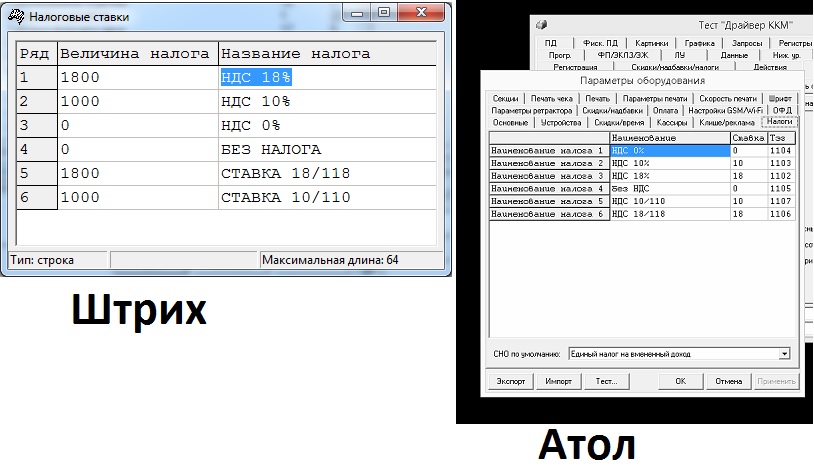
Task: Select the НДС 18/118 name cell
Action: [670, 214]
